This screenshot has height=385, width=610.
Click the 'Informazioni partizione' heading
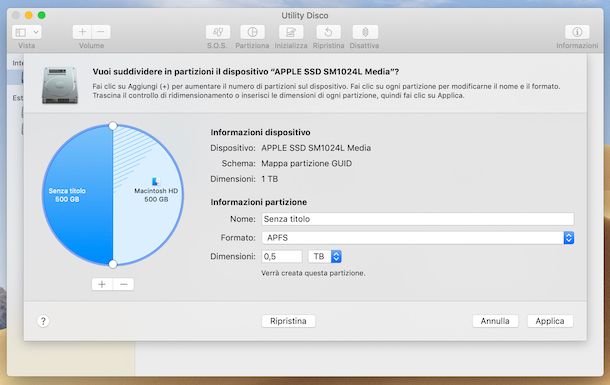[x=259, y=202]
